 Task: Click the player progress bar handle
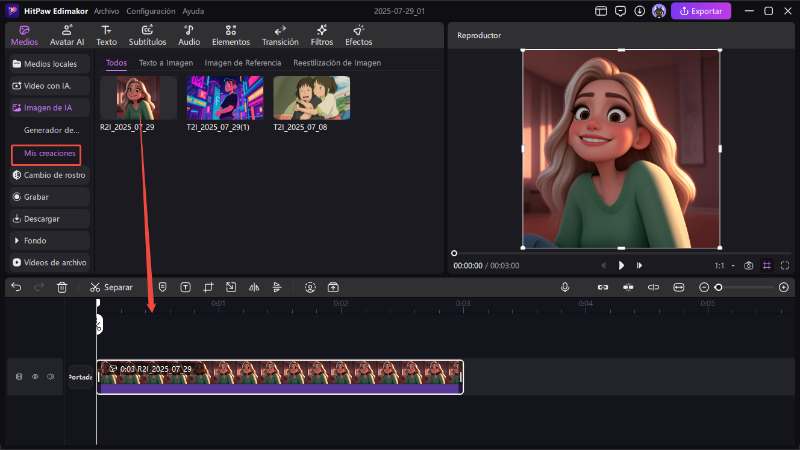(454, 253)
